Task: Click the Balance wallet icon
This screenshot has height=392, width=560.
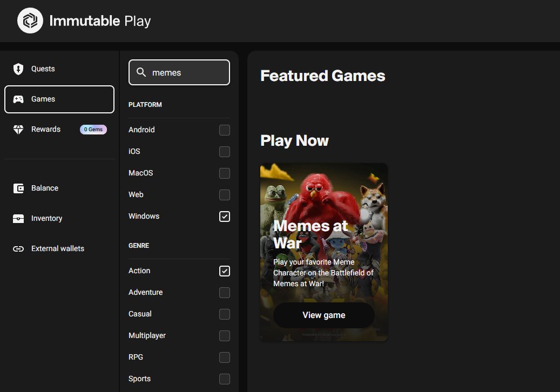Action: [x=18, y=188]
